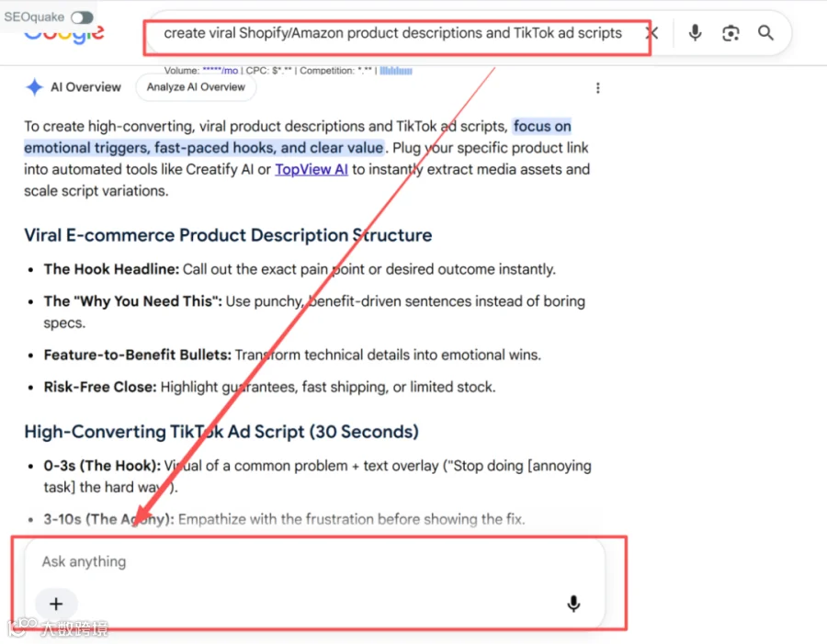Screen dimensions: 827x644
Task: Click 'Feature-to-Benefit Bullets:' bullet text
Action: (137, 355)
